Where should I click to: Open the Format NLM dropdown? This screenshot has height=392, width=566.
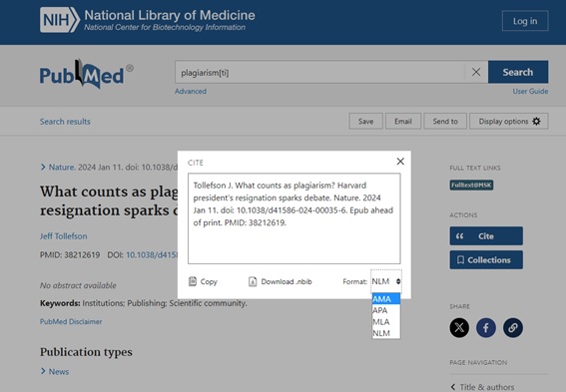(x=386, y=281)
